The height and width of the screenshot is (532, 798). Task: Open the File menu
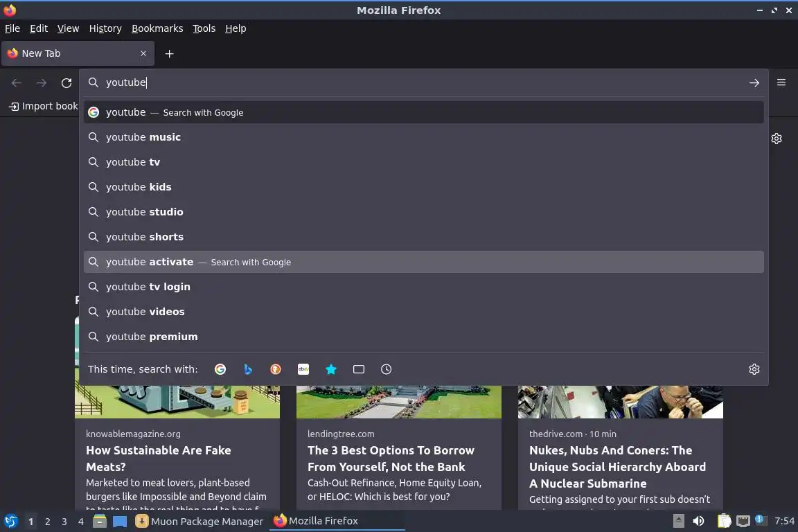(x=12, y=28)
